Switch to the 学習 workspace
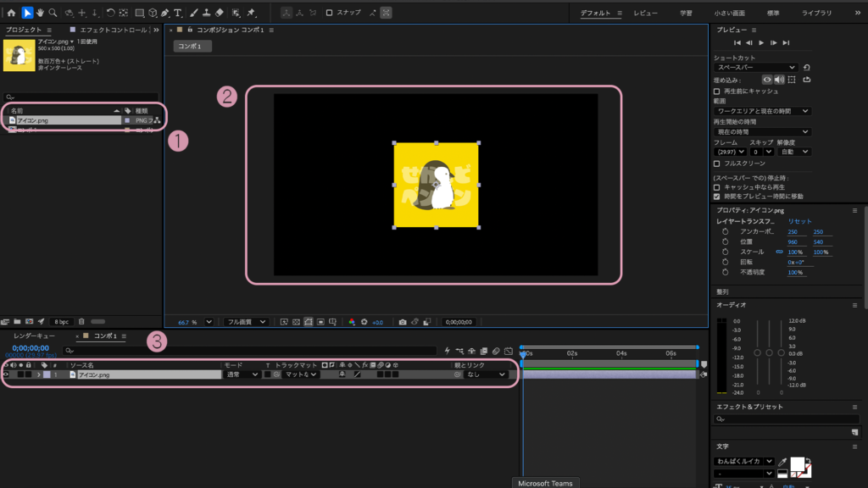Screen dimensions: 868x488 pyautogui.click(x=686, y=13)
